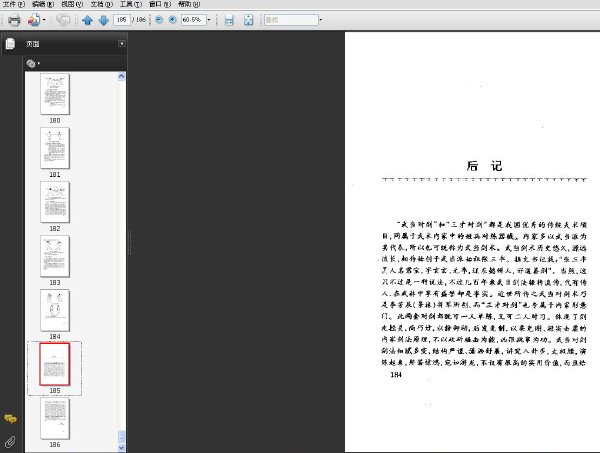
Task: Open the Attachments paperclip panel icon
Action: (10, 442)
